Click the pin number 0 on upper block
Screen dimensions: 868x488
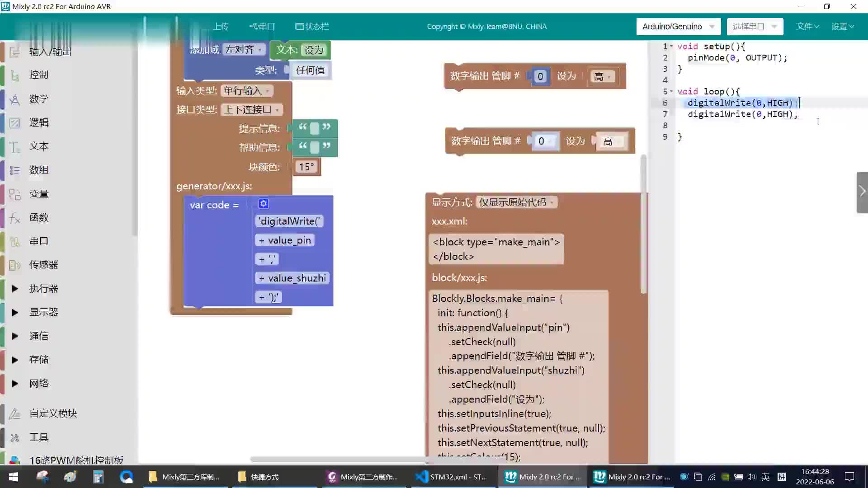click(x=540, y=77)
